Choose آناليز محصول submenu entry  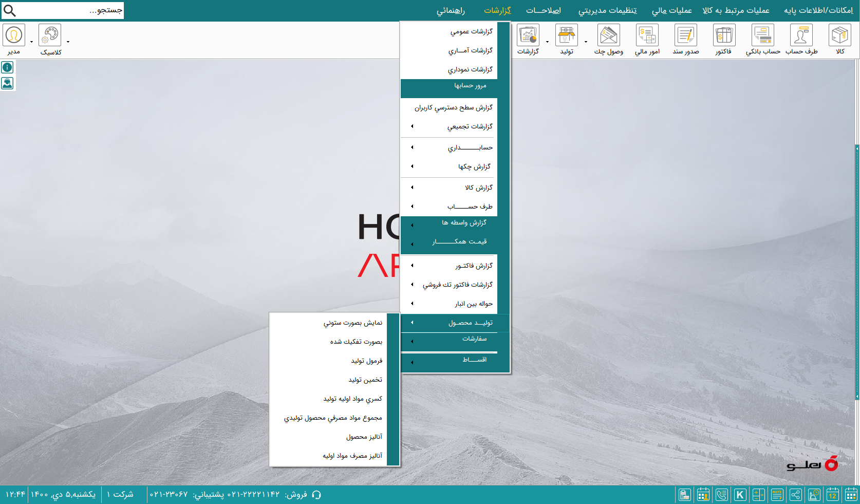(364, 437)
